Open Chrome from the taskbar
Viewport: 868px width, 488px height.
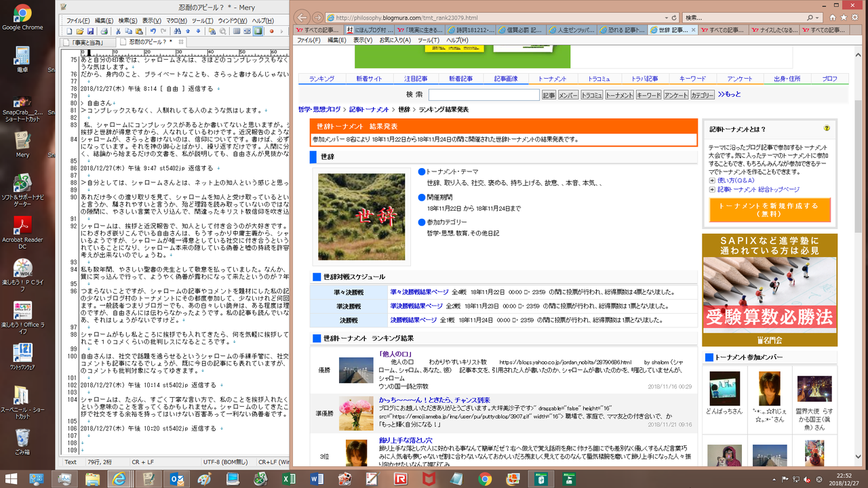485,479
